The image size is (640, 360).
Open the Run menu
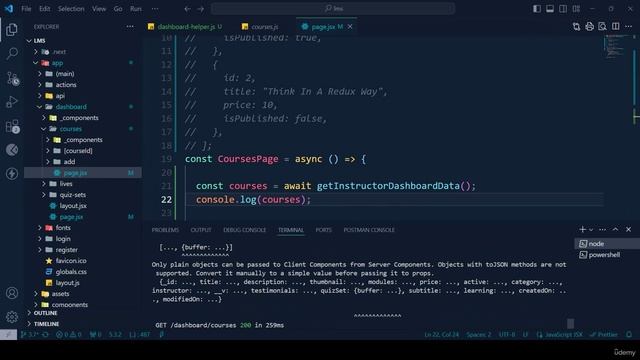click(x=136, y=9)
